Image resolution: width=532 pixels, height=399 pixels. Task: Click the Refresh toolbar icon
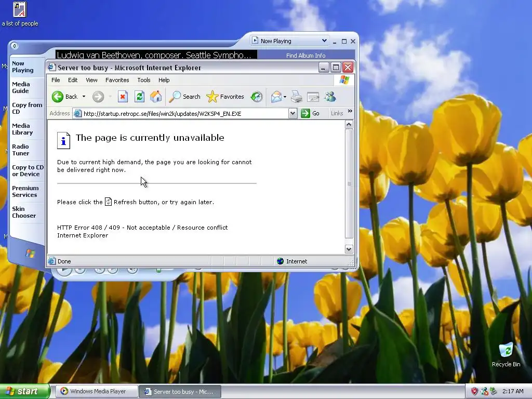[139, 97]
